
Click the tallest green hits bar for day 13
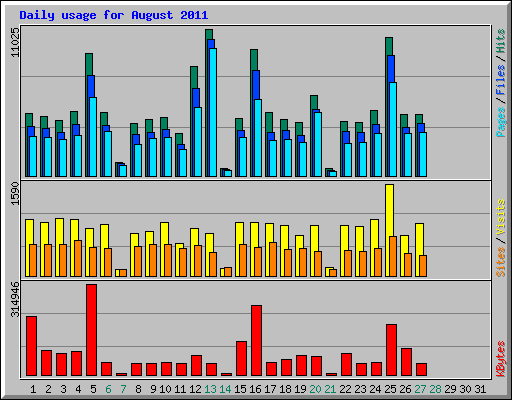coord(209,34)
